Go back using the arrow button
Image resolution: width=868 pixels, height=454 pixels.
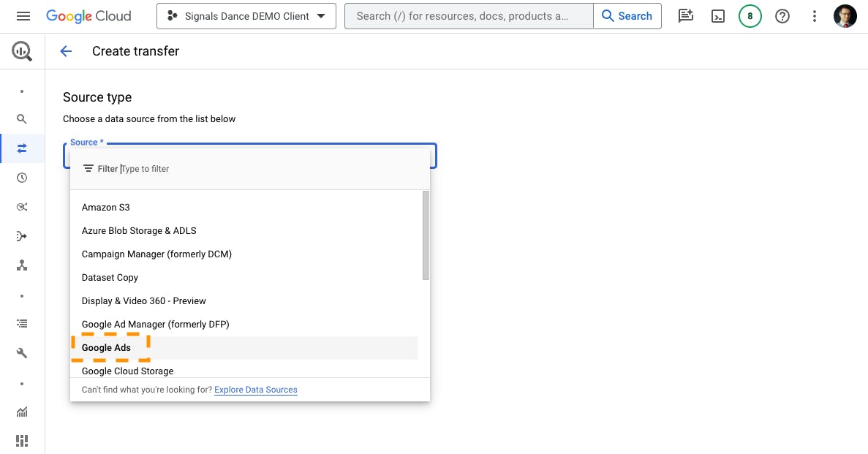click(66, 51)
